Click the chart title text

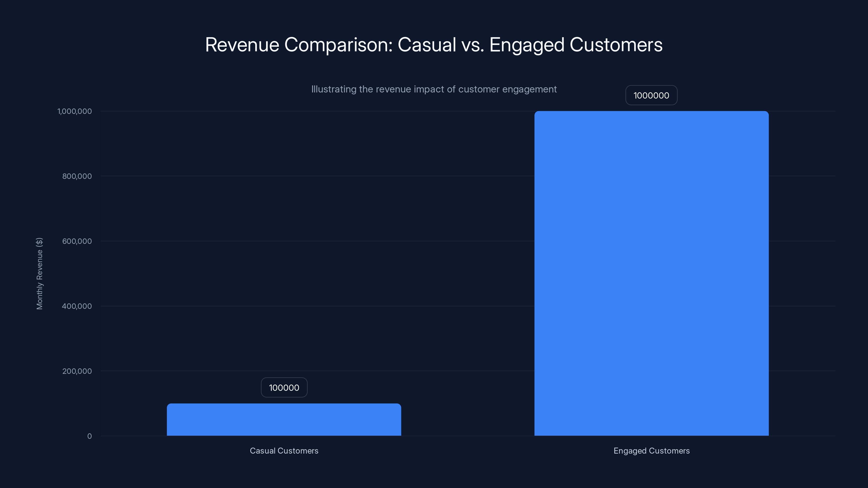click(433, 44)
